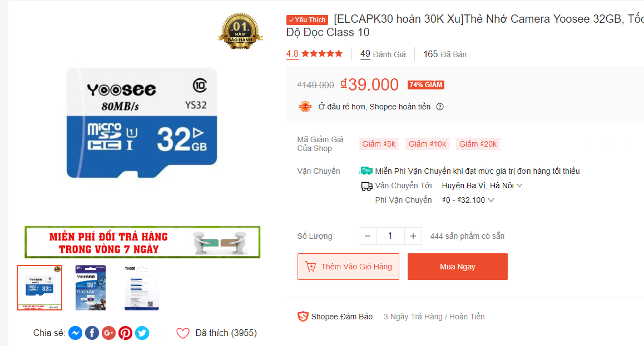This screenshot has height=346, width=644.
Task: Share product on Twitter
Action: (142, 333)
